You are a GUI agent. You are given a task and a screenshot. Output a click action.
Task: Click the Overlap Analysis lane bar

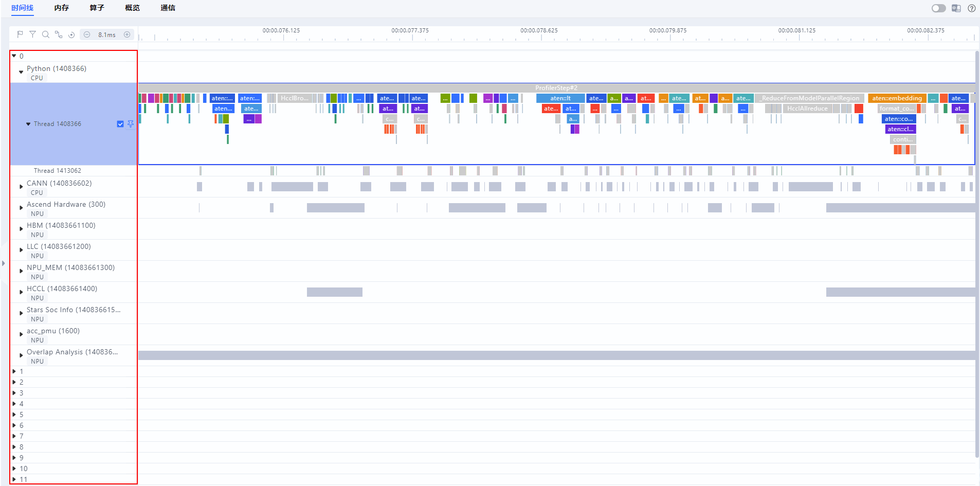tap(556, 355)
